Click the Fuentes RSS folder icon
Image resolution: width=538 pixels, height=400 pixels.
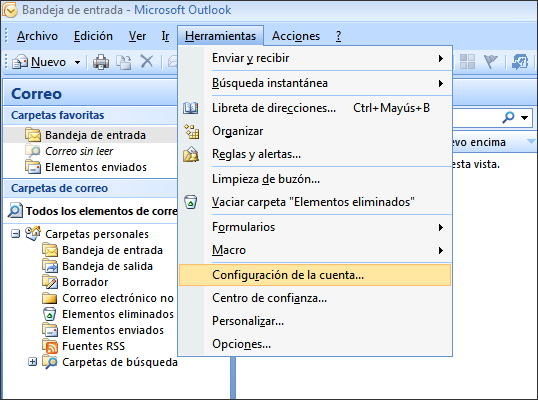50,346
